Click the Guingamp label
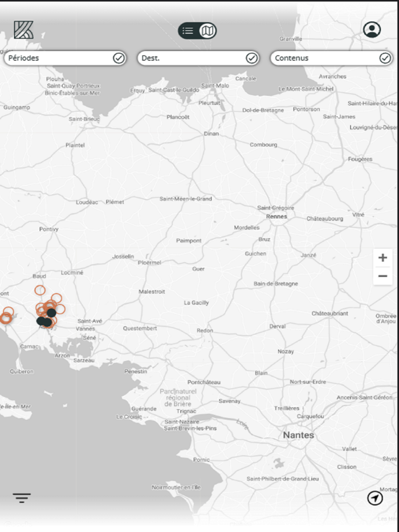Viewport: 399px width, 532px height. coord(17,108)
